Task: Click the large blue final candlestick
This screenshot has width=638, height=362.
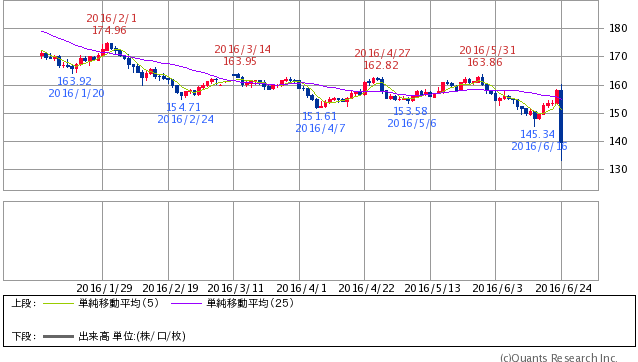Action: [x=562, y=122]
